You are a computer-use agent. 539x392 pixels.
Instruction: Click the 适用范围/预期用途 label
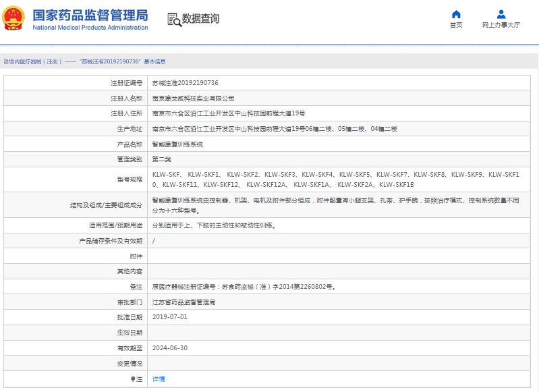click(115, 225)
